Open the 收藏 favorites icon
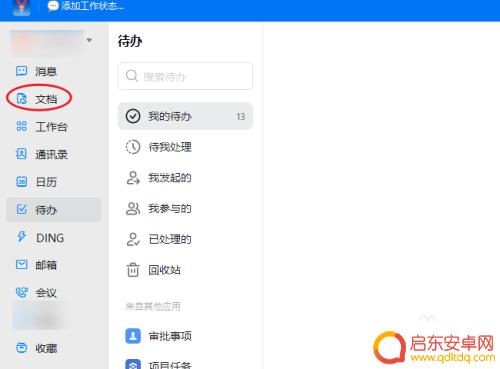500x369 pixels. click(22, 348)
